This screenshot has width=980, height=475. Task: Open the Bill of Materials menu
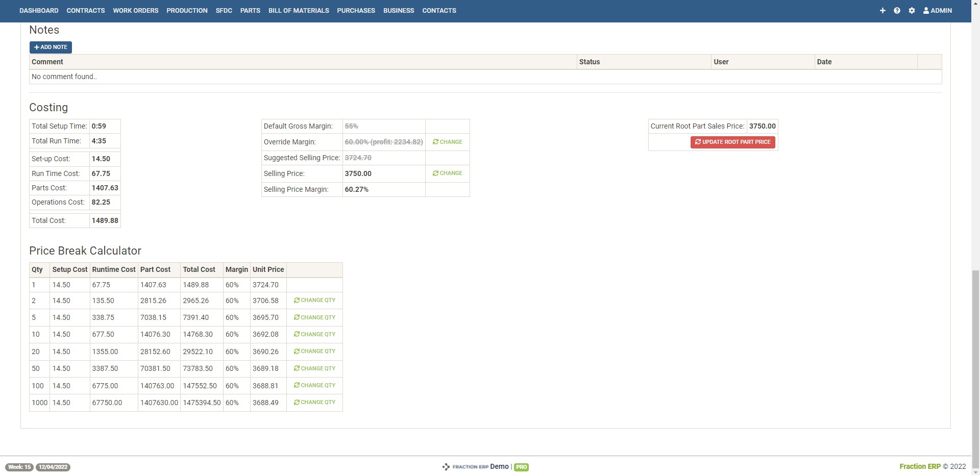pyautogui.click(x=299, y=11)
